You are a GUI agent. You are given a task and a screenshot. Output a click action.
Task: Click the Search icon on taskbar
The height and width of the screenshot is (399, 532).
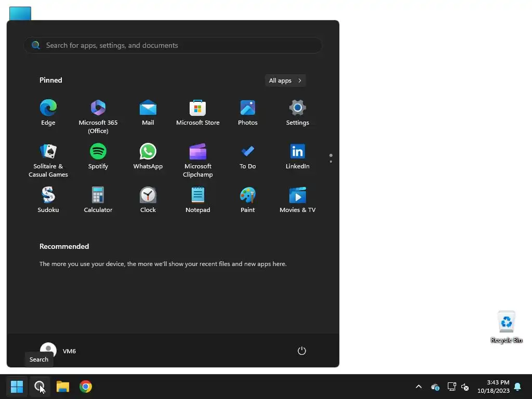39,387
